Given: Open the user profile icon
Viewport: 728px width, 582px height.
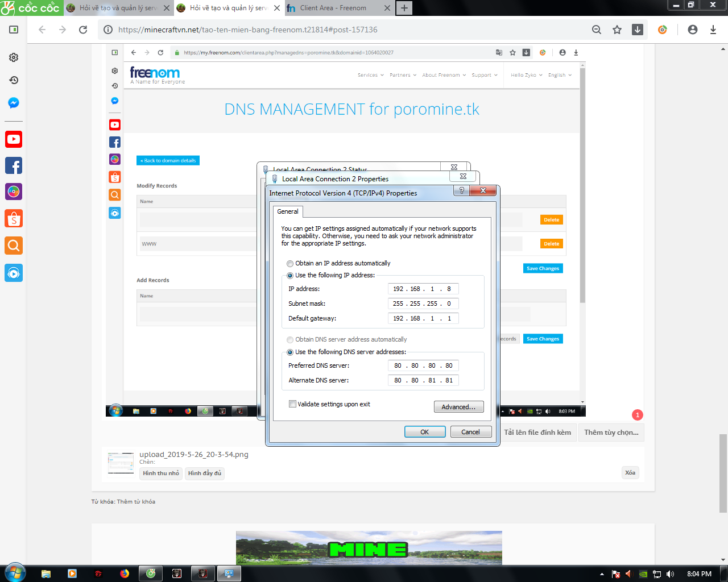Looking at the screenshot, I should click(x=692, y=30).
